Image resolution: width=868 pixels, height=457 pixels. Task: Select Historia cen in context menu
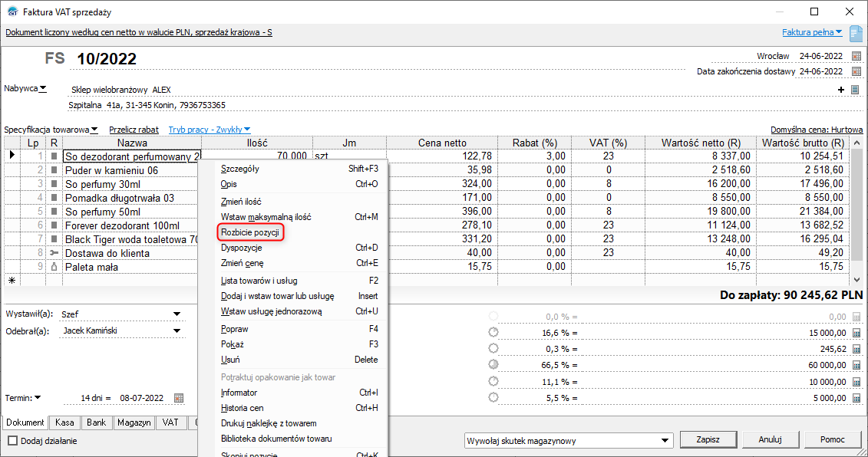(x=243, y=408)
